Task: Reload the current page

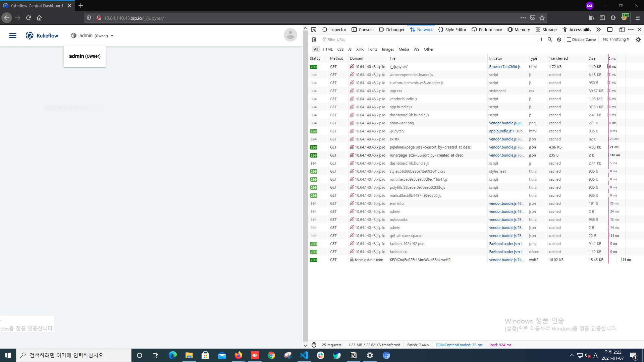Action: pyautogui.click(x=29, y=18)
